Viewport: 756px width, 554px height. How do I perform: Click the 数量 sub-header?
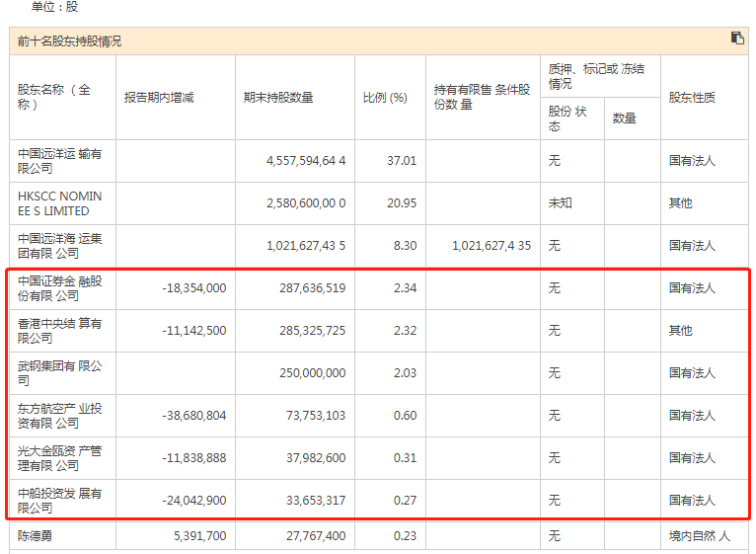point(625,119)
